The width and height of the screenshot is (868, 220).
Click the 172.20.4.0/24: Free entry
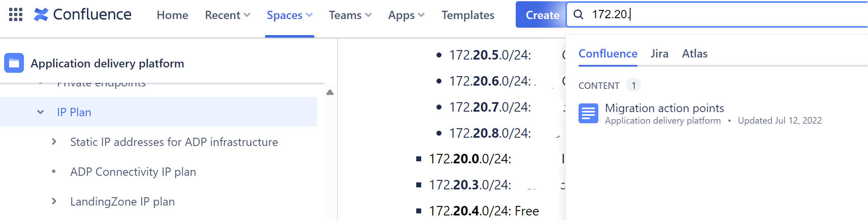[484, 211]
